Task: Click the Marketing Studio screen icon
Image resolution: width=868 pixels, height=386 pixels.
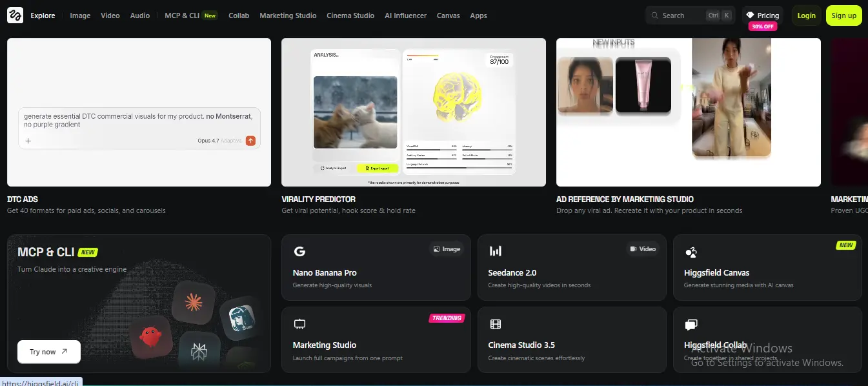Action: pyautogui.click(x=299, y=324)
